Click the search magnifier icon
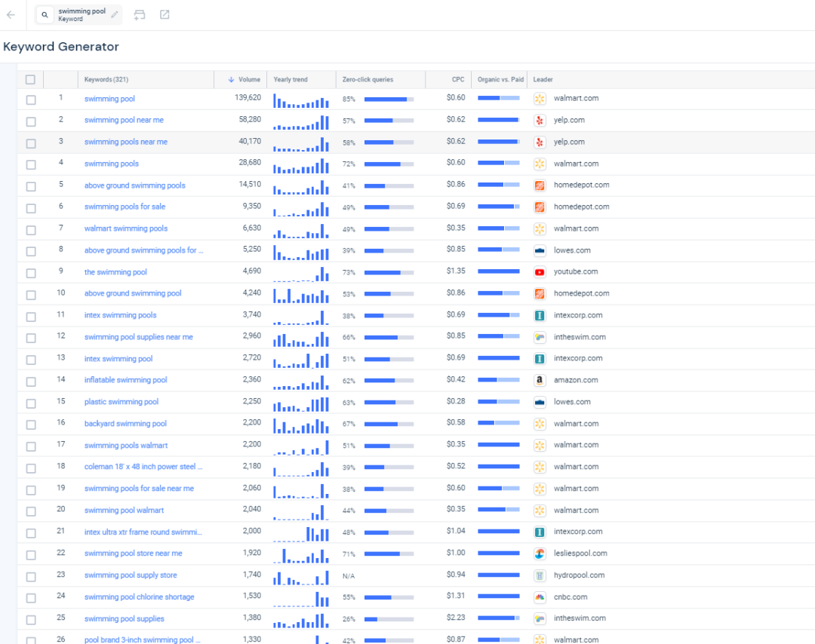Image resolution: width=815 pixels, height=644 pixels. point(45,15)
